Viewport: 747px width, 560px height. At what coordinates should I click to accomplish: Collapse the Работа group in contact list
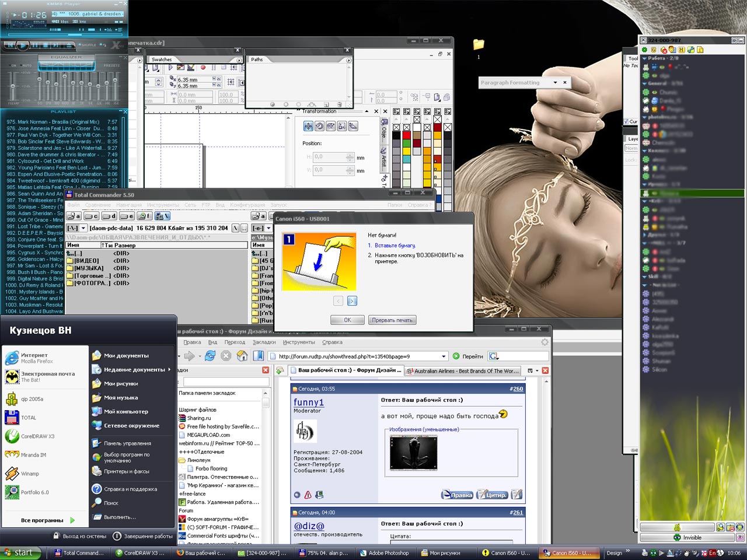pyautogui.click(x=645, y=58)
